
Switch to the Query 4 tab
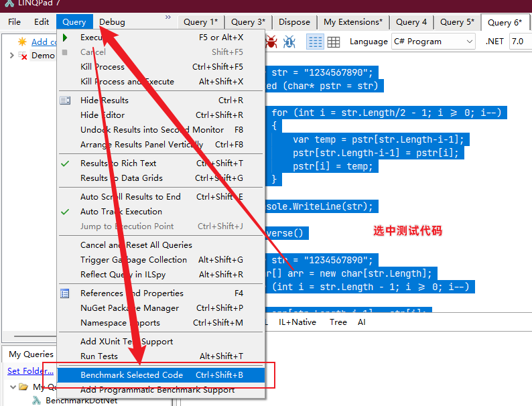tap(411, 22)
